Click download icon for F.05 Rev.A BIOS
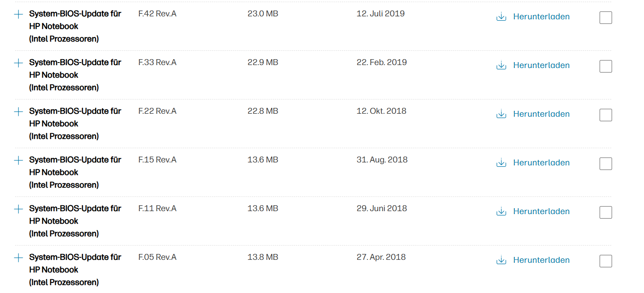 pyautogui.click(x=501, y=260)
